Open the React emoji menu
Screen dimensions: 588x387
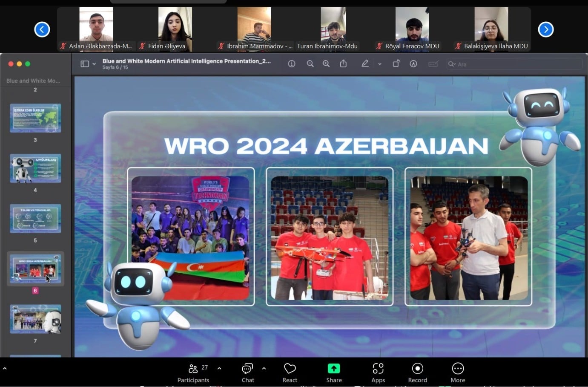click(290, 373)
